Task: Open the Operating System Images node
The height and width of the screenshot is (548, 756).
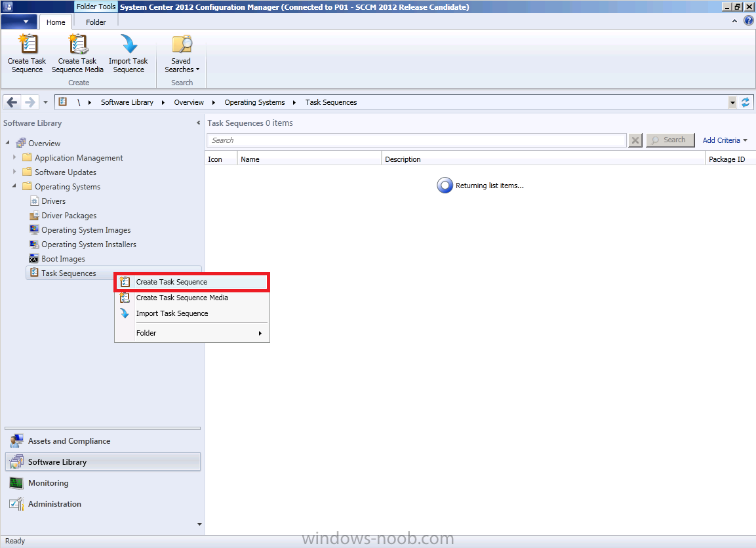Action: (86, 230)
